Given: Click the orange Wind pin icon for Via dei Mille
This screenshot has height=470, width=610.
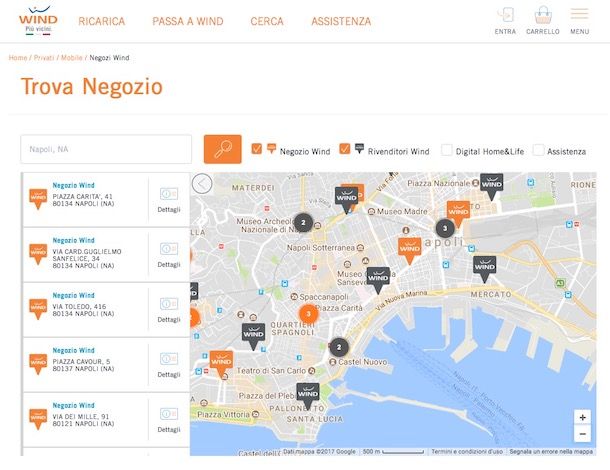Looking at the screenshot, I should coord(38,419).
